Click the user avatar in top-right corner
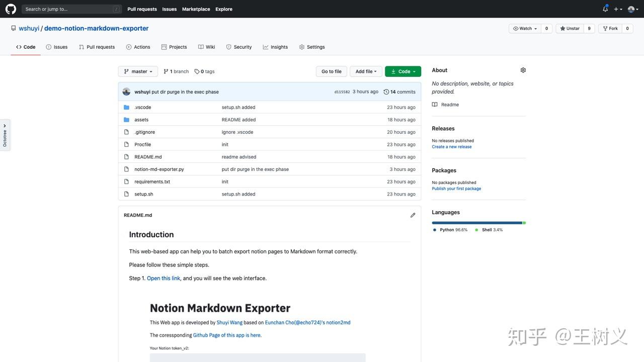The height and width of the screenshot is (362, 644). 630,9
